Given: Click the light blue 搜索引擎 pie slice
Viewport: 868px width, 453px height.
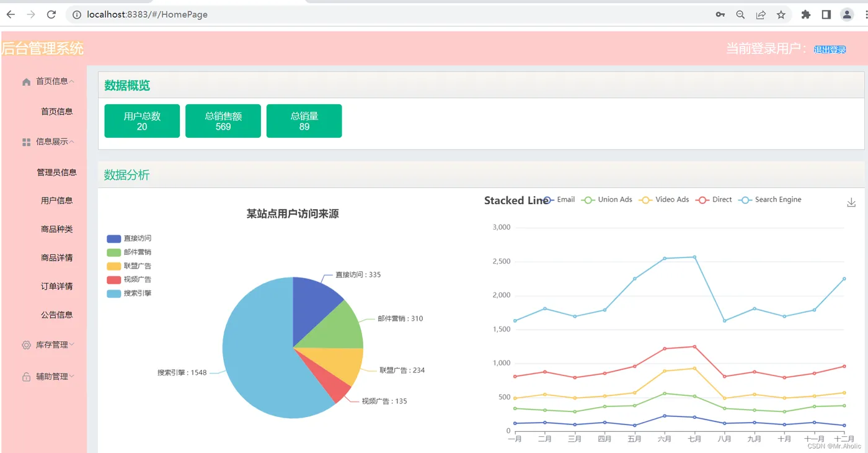Looking at the screenshot, I should coord(257,354).
